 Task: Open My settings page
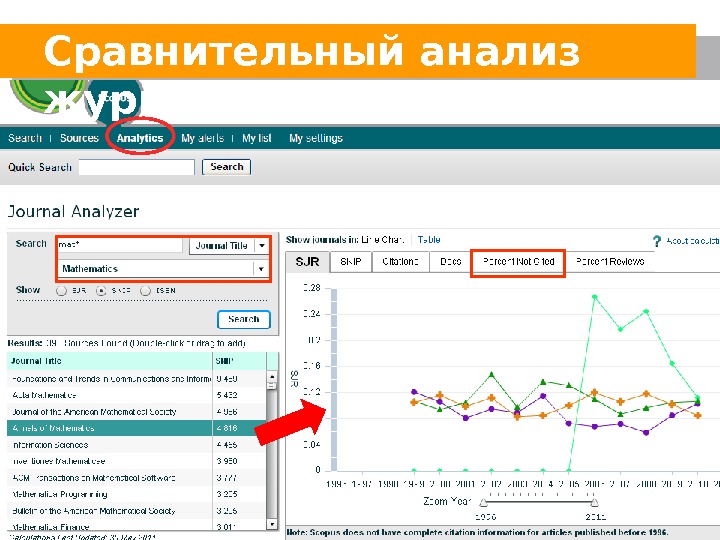point(316,138)
